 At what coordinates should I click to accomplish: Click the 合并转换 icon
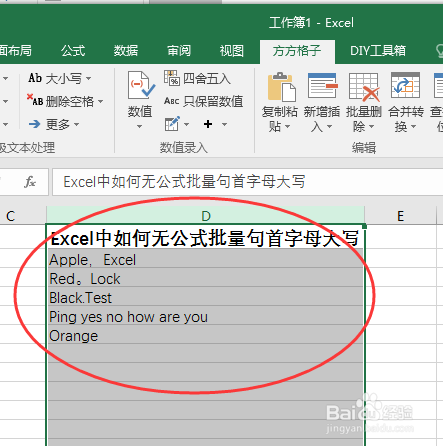405,86
